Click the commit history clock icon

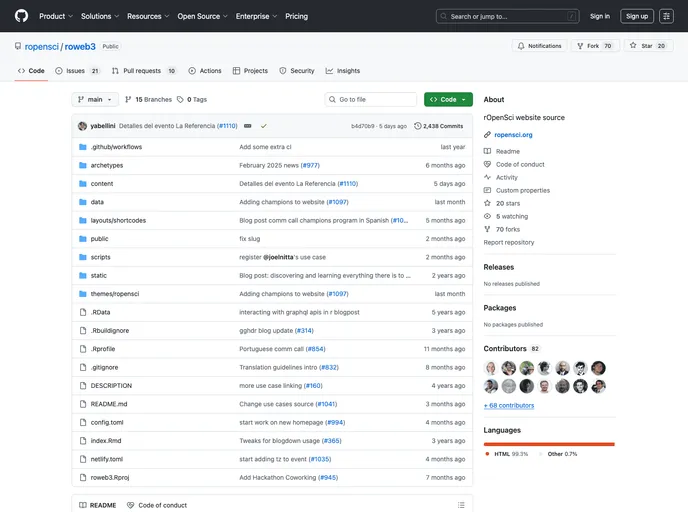point(418,126)
